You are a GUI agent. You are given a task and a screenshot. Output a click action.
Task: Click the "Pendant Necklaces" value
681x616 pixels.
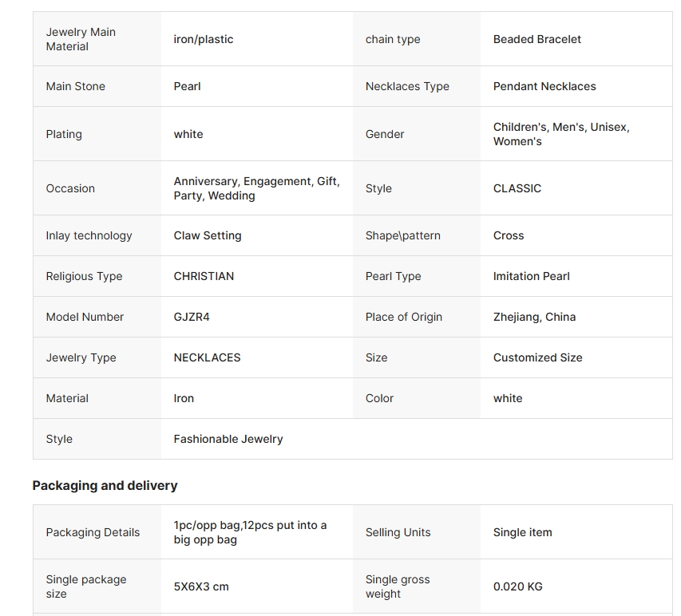point(544,86)
